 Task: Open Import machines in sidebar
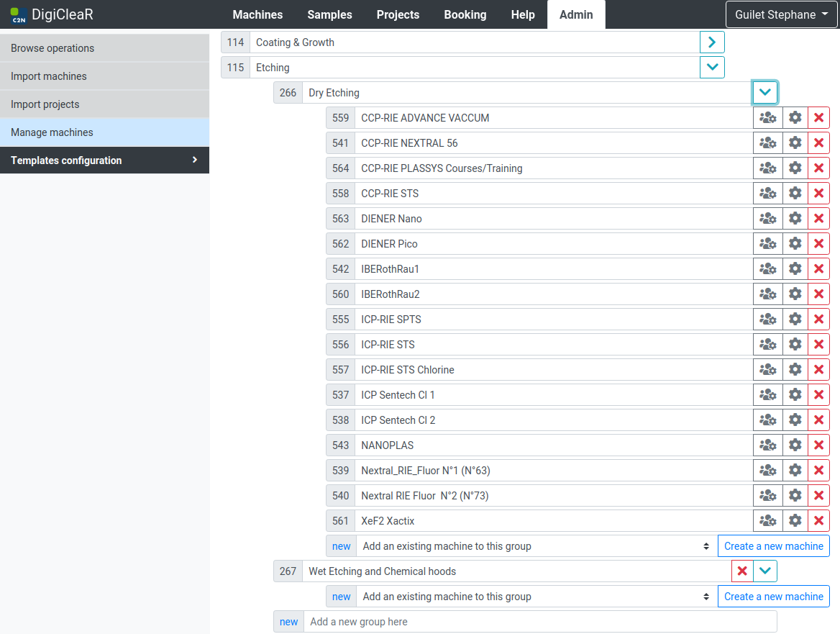click(x=49, y=76)
